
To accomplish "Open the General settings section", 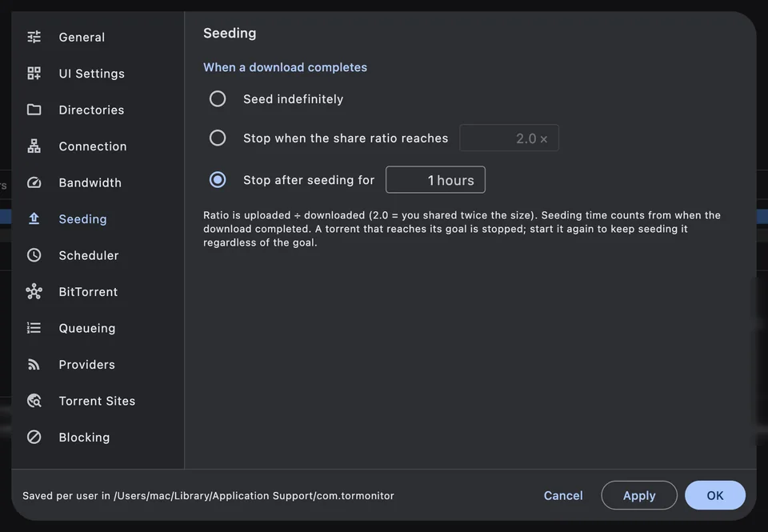I will click(82, 38).
